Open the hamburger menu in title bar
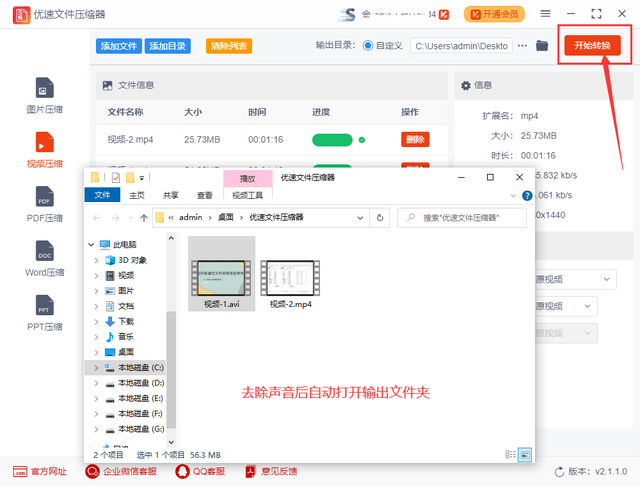The width and height of the screenshot is (640, 486). [572, 14]
